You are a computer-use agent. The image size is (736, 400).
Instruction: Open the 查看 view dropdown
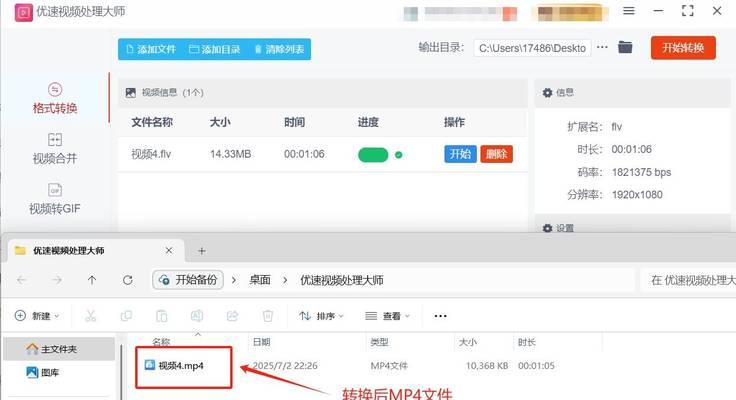coord(388,316)
